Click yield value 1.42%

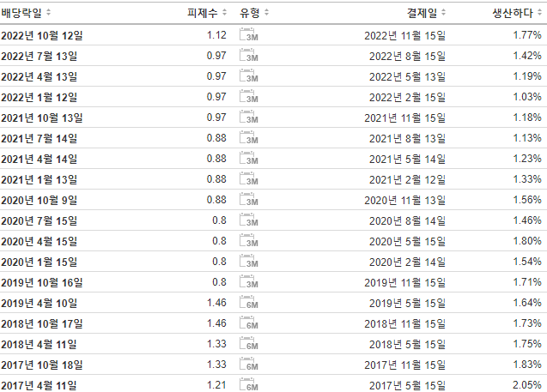pos(527,56)
